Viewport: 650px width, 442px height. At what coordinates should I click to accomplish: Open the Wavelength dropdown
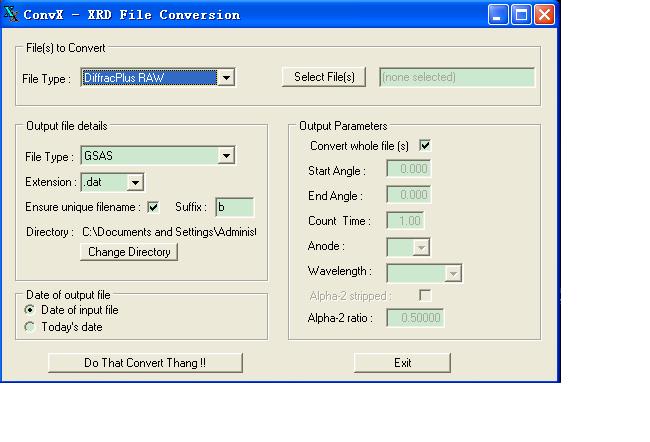pos(424,273)
